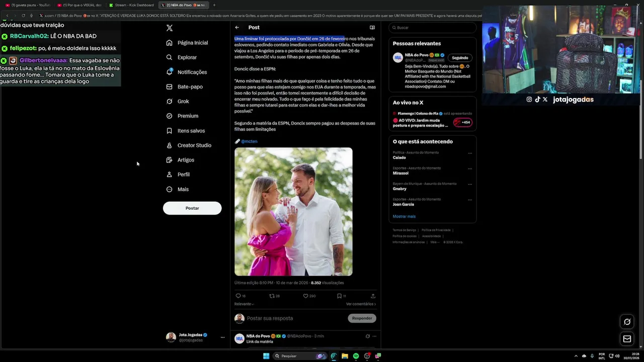Open the more options for the Caiado trend
644x362 pixels.
point(470,153)
